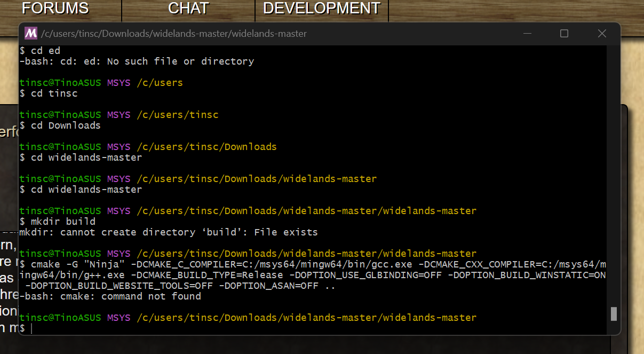Click the 'cd Downloads' command line
This screenshot has width=644, height=354.
click(x=66, y=125)
